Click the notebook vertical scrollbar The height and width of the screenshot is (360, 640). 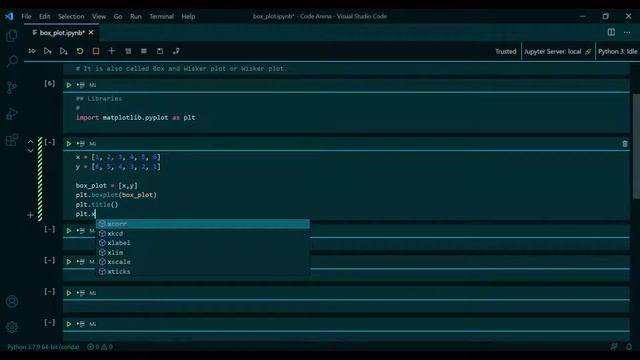tap(636, 146)
